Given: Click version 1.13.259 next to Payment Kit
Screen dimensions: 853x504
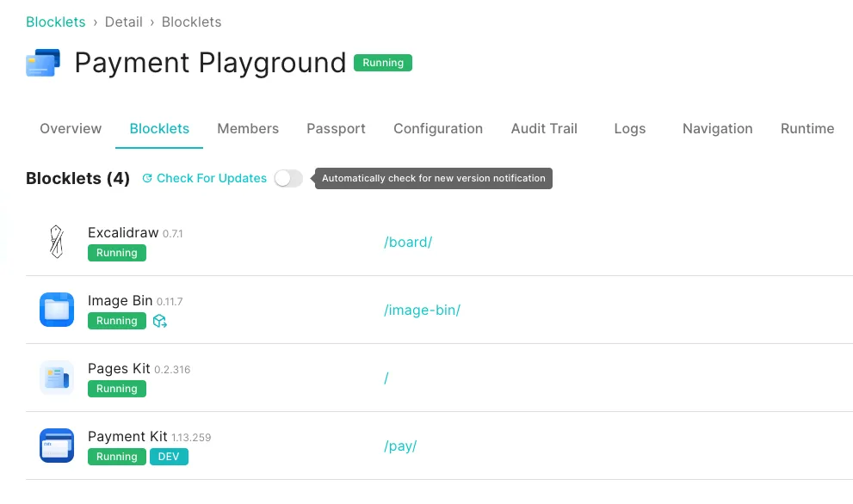Looking at the screenshot, I should coord(191,438).
